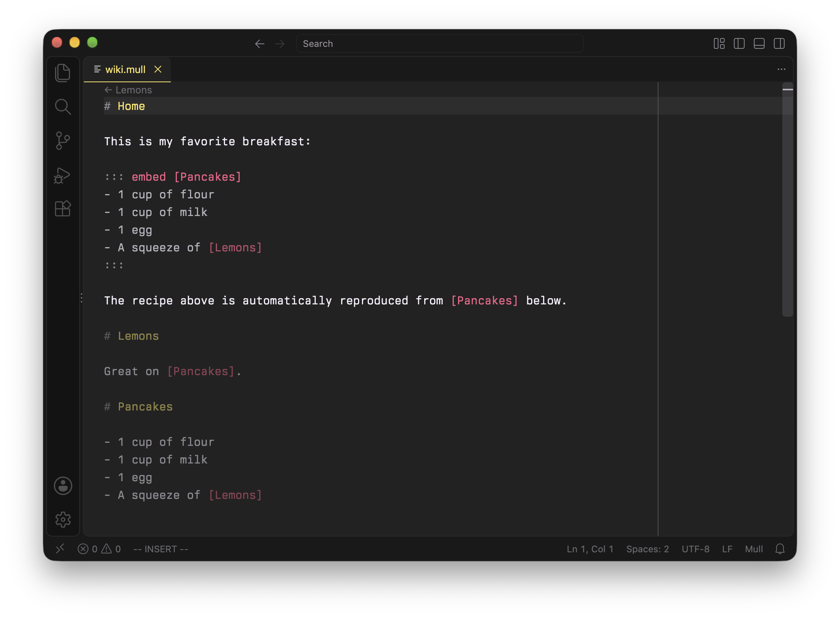Click the Lemons heading
Viewport: 840px width, 618px height.
point(138,336)
